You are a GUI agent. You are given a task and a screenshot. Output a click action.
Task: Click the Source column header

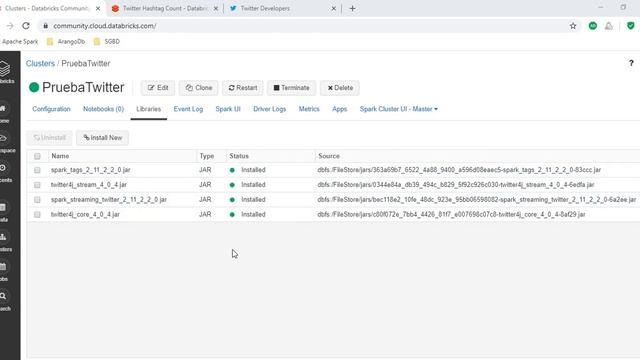pyautogui.click(x=329, y=156)
